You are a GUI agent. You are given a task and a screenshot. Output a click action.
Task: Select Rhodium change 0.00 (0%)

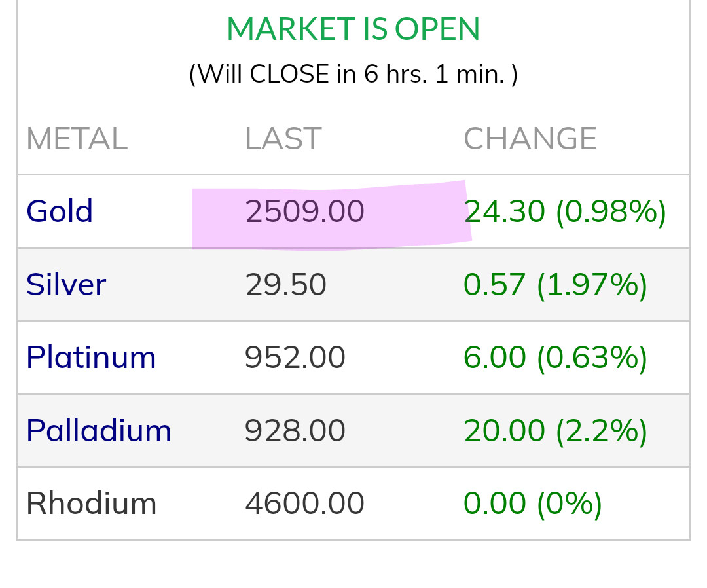point(532,504)
